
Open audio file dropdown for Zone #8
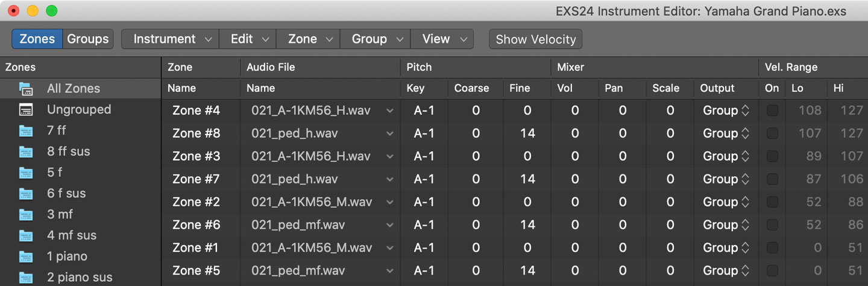click(389, 133)
